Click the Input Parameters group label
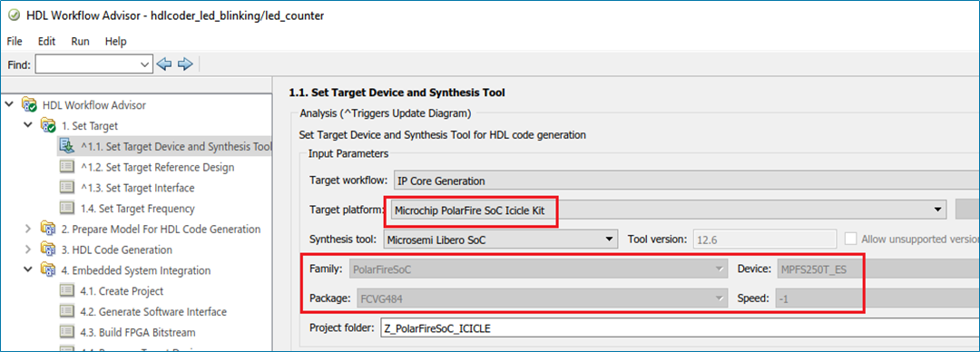Screen dimensions: 980x352 348,154
